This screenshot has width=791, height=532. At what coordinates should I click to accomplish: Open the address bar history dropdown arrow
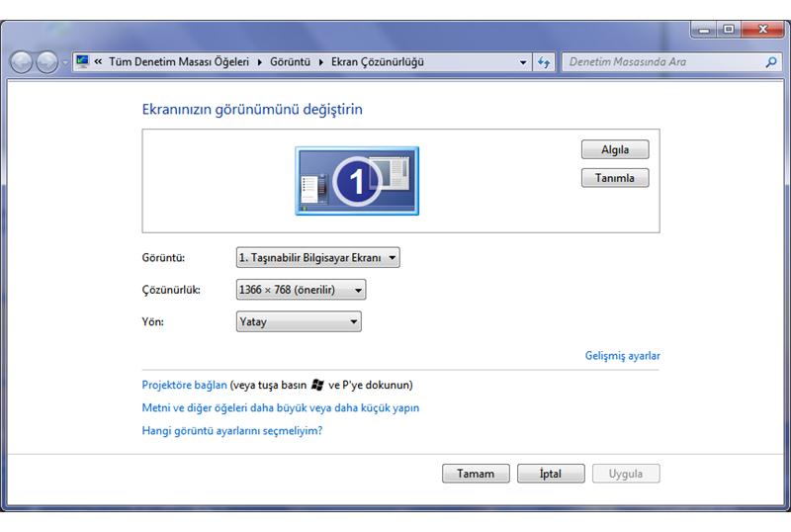523,62
